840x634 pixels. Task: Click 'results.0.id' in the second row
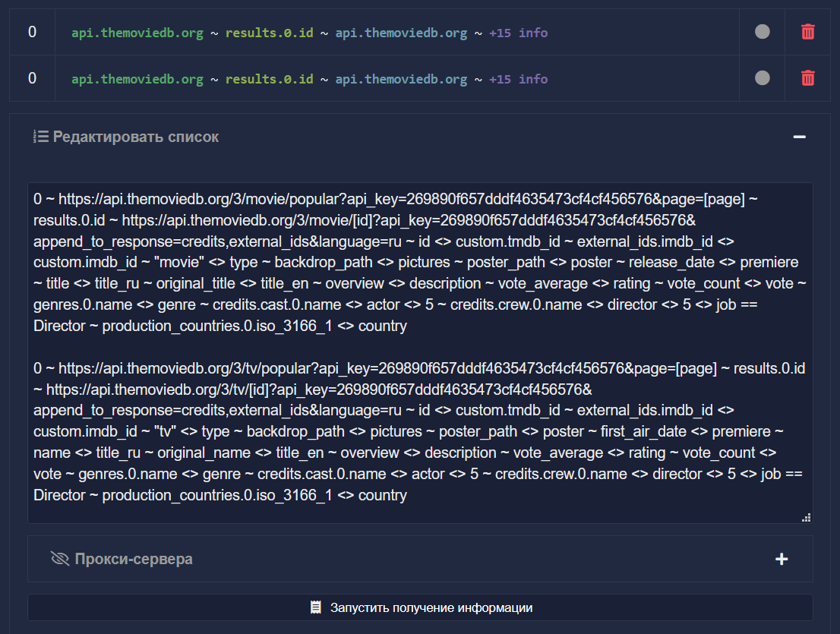[x=269, y=79]
